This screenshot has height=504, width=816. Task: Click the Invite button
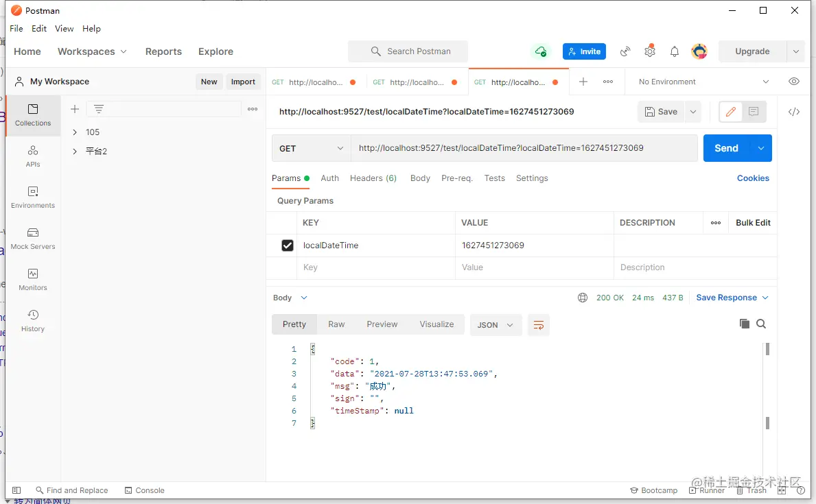coord(584,51)
